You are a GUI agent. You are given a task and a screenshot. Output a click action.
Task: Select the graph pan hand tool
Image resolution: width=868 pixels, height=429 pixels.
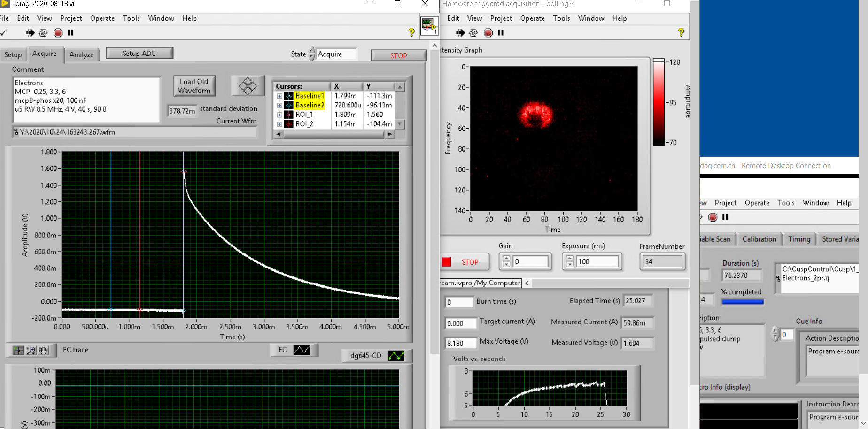pyautogui.click(x=43, y=350)
